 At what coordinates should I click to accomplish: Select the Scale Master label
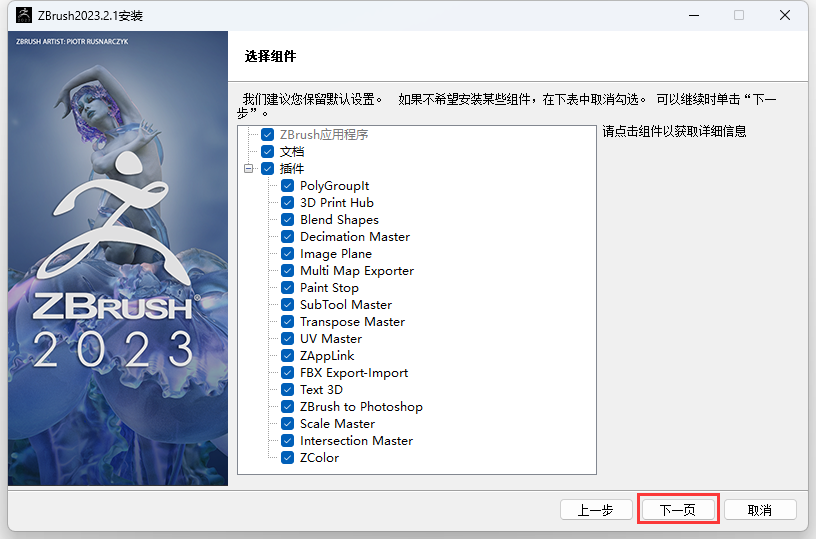(337, 424)
